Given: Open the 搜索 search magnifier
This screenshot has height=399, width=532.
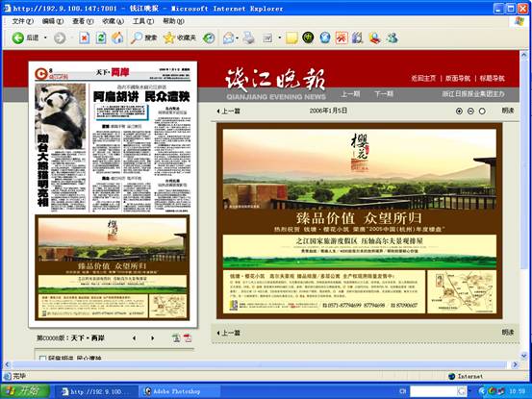Looking at the screenshot, I should click(143, 37).
